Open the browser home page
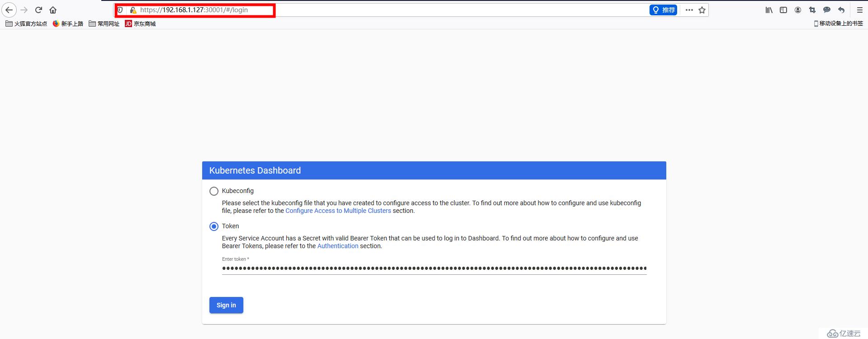The image size is (868, 339). point(53,10)
